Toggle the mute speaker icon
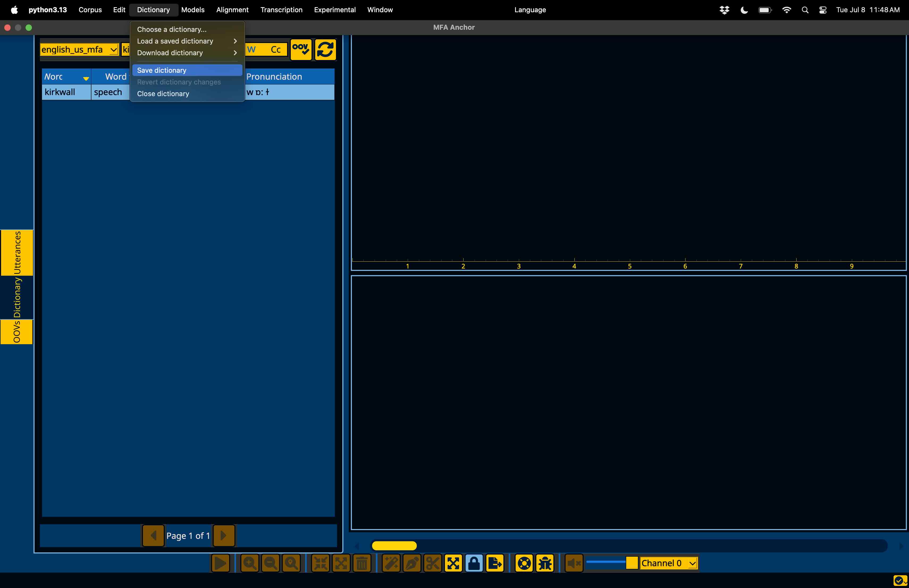Image resolution: width=909 pixels, height=588 pixels. click(x=574, y=563)
